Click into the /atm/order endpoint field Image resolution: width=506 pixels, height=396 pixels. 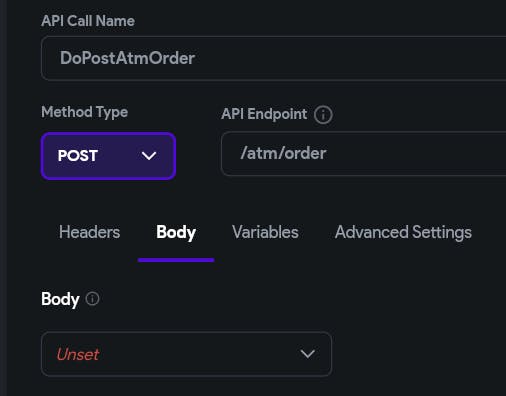click(363, 154)
